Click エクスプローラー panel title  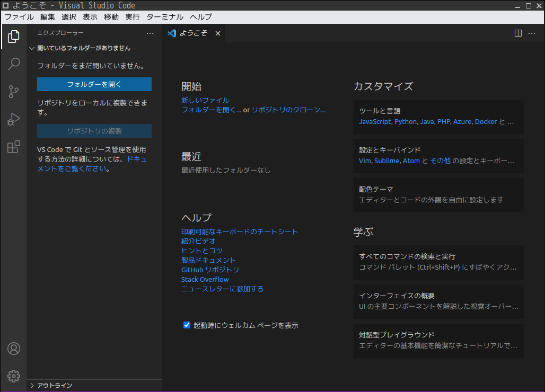60,33
